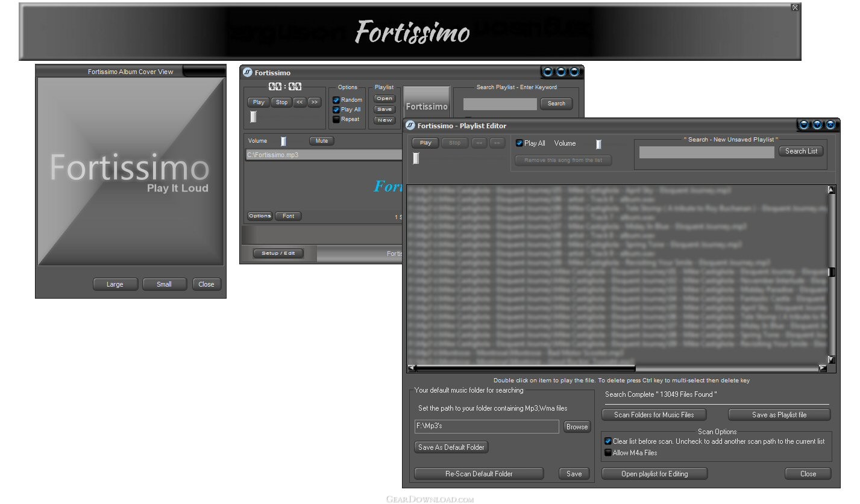Click Remove this song from the list

pos(563,161)
